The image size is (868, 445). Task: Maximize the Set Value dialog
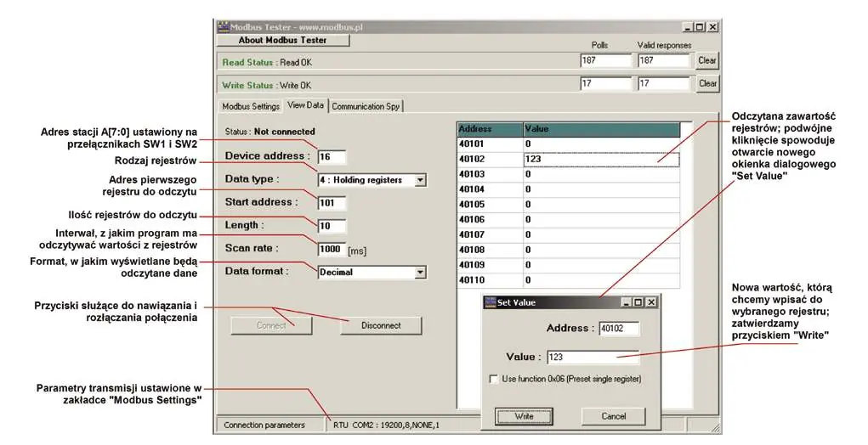pyautogui.click(x=638, y=302)
